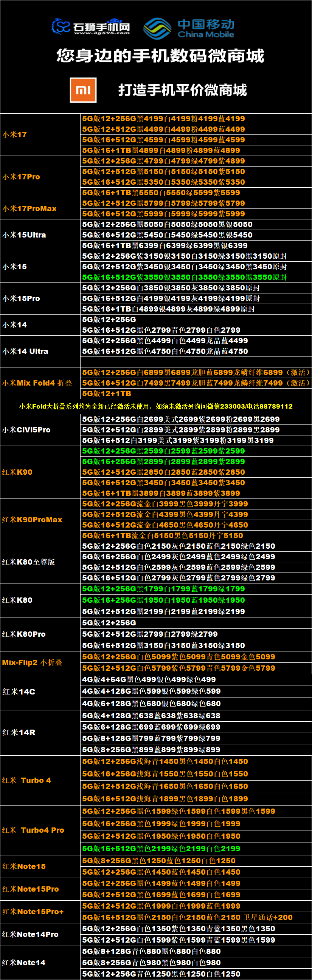The width and height of the screenshot is (312, 980).
Task: Click the 小米Mix Fold4 12+1TB row
Action: pyautogui.click(x=107, y=394)
